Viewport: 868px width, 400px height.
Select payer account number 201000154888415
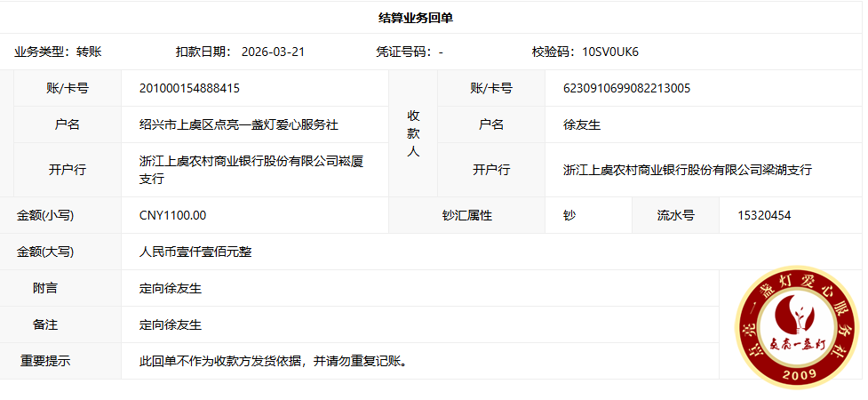coord(189,88)
